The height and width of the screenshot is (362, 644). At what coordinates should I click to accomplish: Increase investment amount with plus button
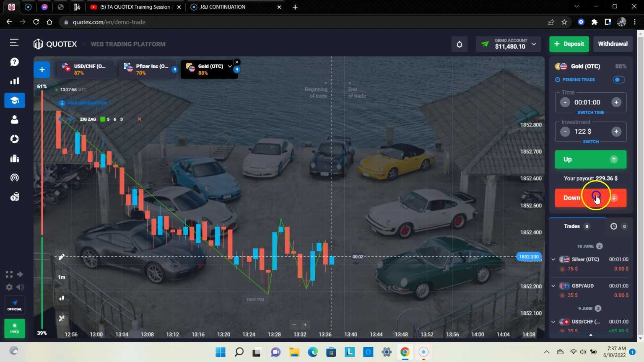[x=616, y=132]
